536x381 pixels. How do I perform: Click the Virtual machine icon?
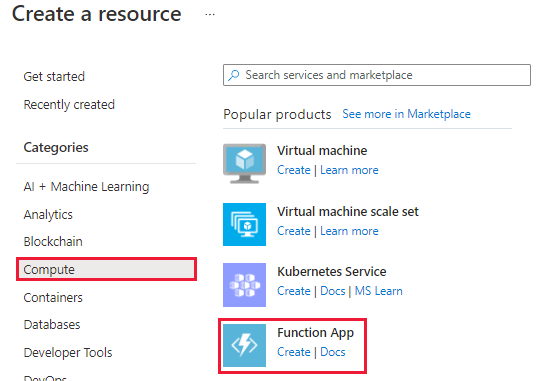coord(244,164)
